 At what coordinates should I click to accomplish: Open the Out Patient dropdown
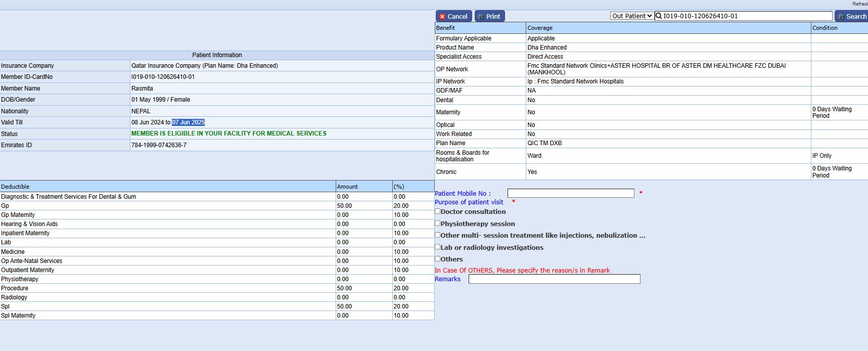[631, 16]
